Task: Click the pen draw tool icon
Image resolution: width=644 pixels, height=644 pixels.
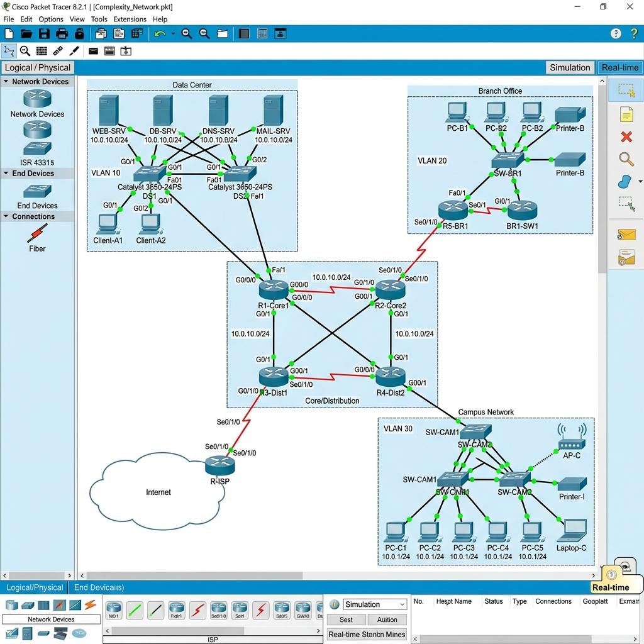Action: point(74,51)
